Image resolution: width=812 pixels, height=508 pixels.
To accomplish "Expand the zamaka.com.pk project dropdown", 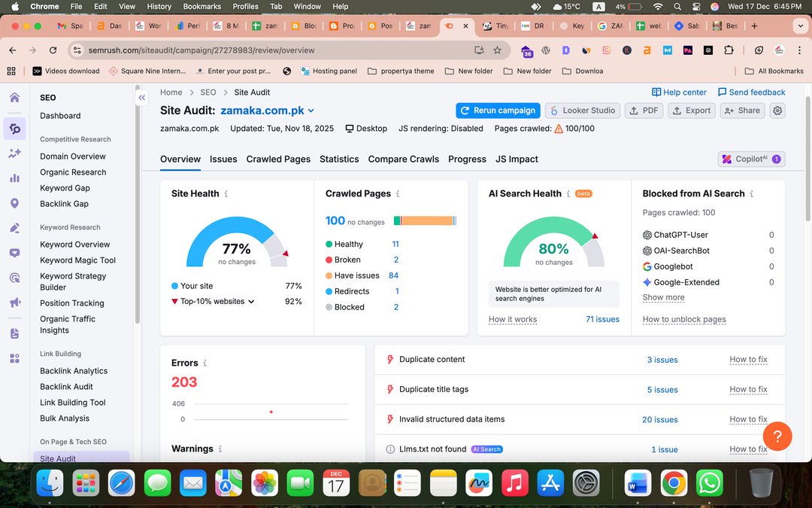I will 311,111.
